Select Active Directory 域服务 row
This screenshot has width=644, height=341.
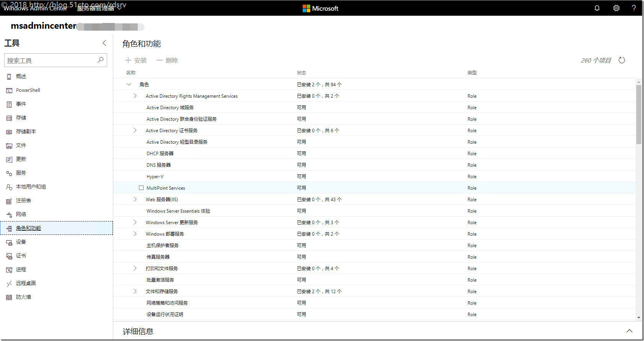(x=374, y=107)
